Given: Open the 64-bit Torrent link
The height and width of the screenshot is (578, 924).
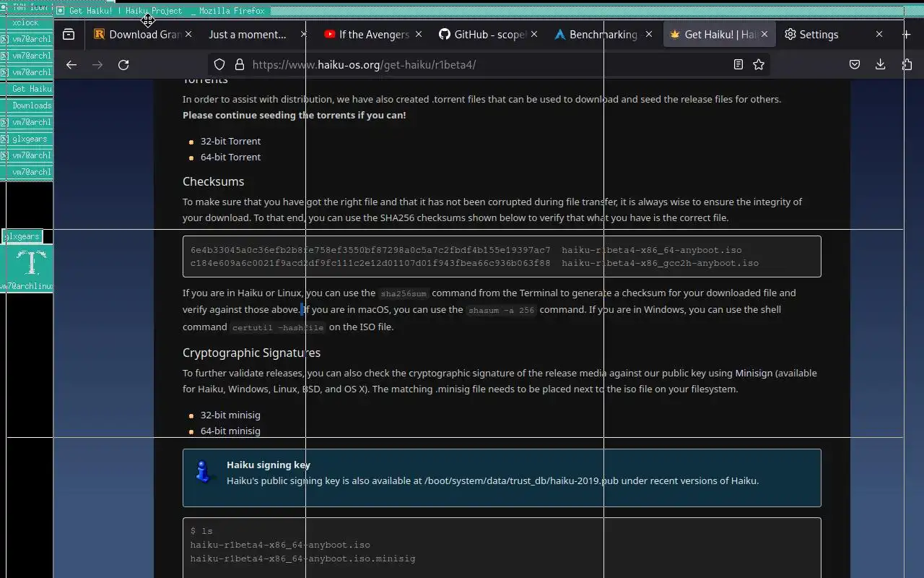Looking at the screenshot, I should [x=230, y=157].
